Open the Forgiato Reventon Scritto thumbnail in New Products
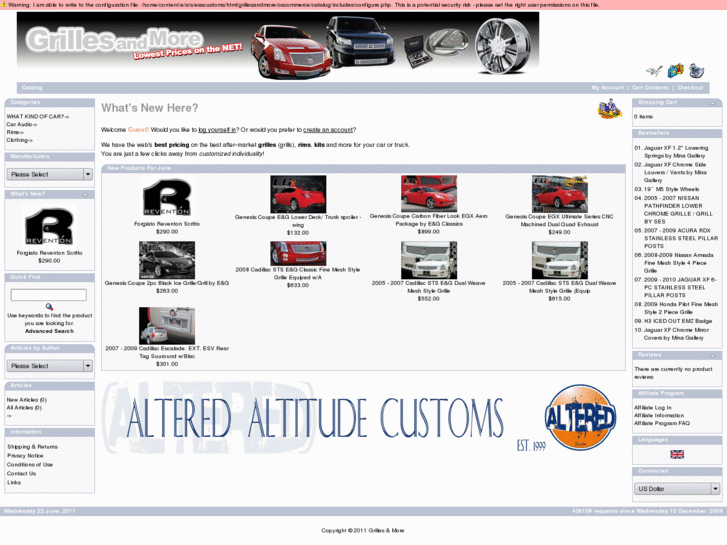 click(x=167, y=198)
